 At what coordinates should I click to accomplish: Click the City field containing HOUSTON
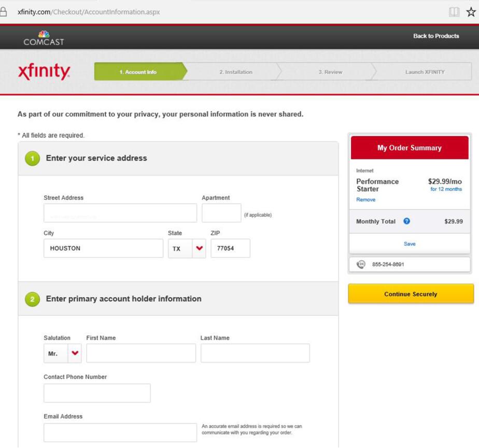[104, 248]
